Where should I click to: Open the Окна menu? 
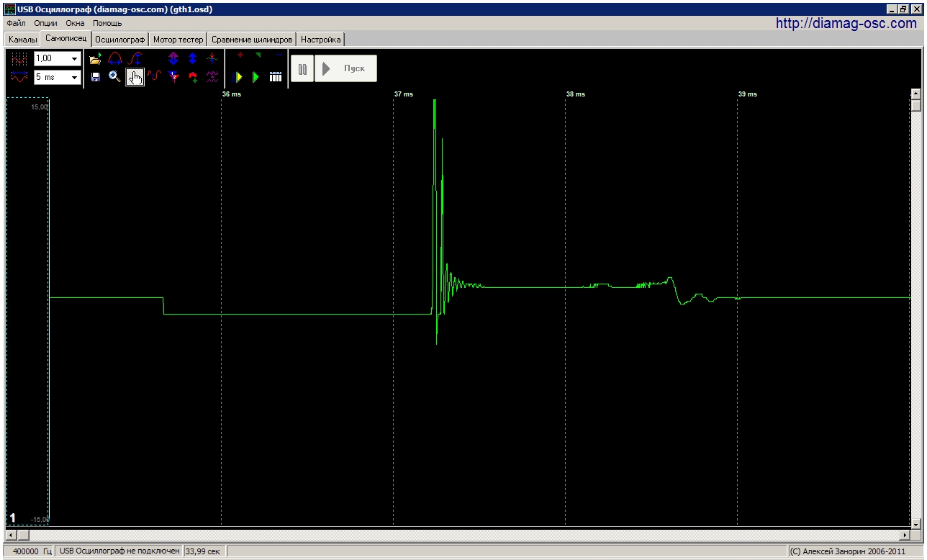(75, 23)
